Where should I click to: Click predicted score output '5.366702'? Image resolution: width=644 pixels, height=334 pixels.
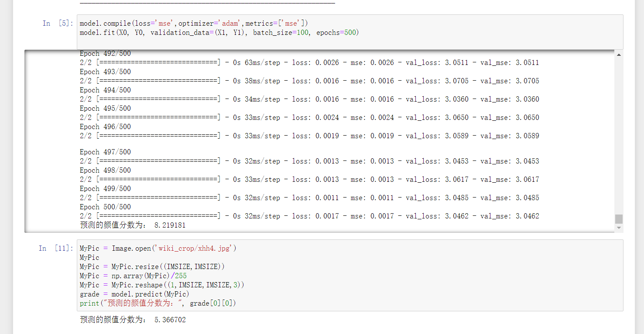[x=170, y=320]
